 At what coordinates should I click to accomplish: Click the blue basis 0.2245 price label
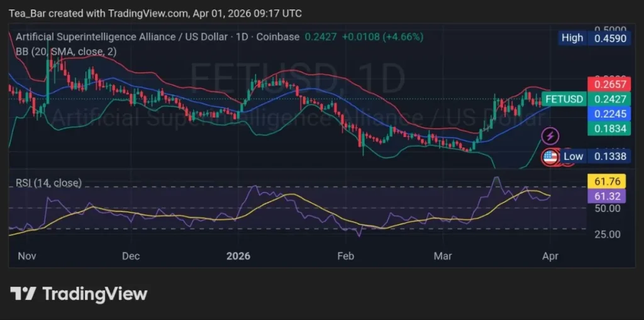608,114
